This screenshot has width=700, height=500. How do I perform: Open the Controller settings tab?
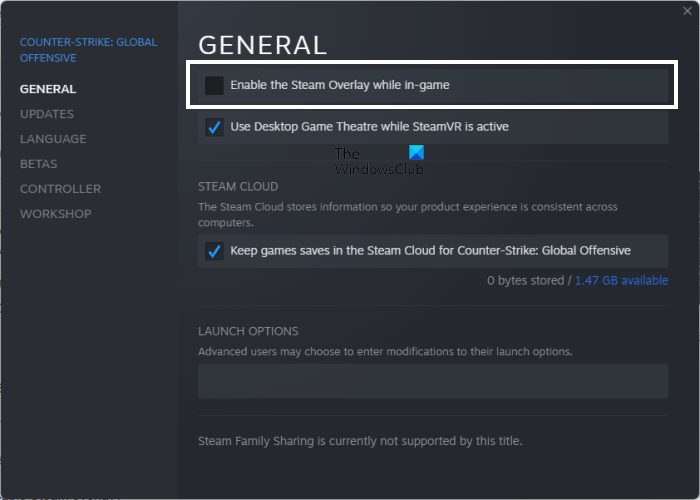tap(60, 189)
